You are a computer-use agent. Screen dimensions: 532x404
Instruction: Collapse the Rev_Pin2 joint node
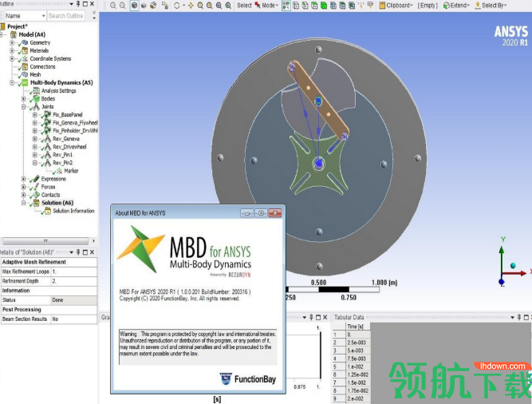click(35, 163)
